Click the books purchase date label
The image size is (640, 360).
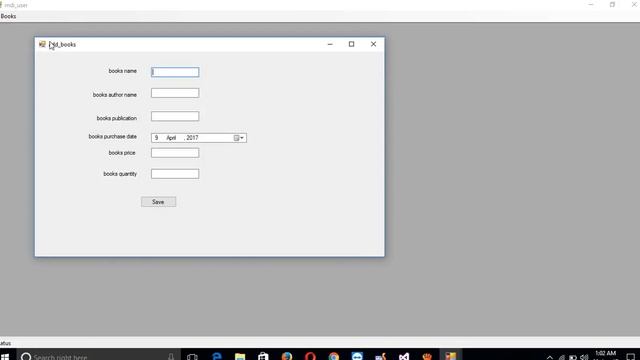(113, 136)
